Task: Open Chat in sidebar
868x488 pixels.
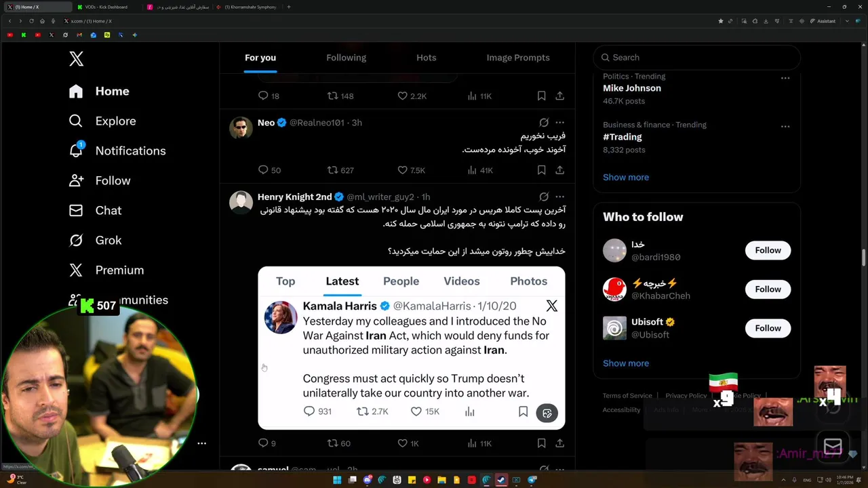Action: (x=95, y=211)
